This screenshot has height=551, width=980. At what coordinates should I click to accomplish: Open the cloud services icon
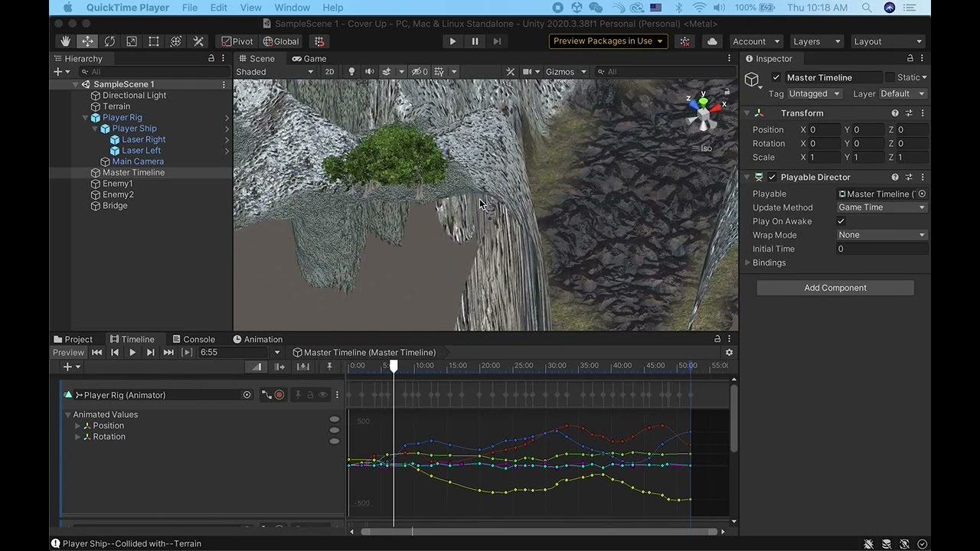point(712,41)
